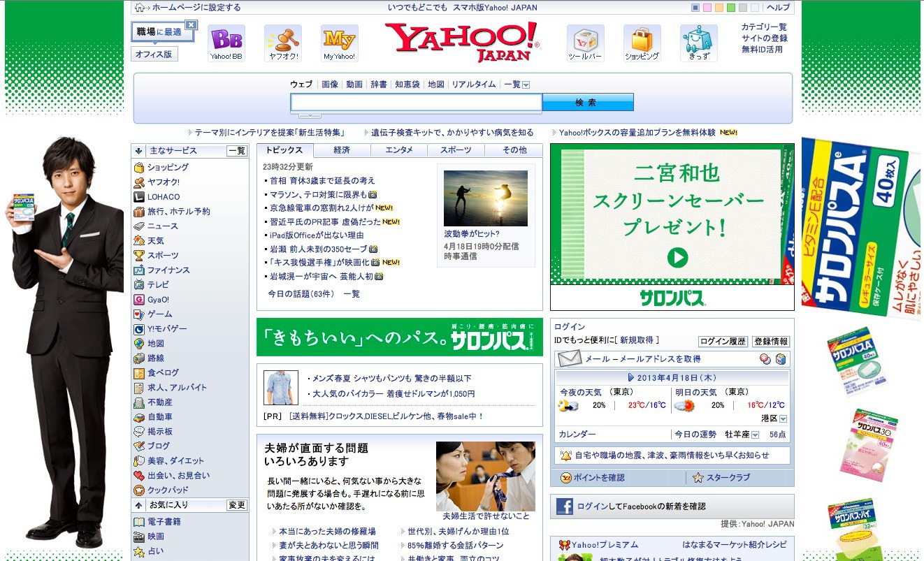Select the orange theme color swatch
Screen dimensions: 924x561
pyautogui.click(x=719, y=8)
